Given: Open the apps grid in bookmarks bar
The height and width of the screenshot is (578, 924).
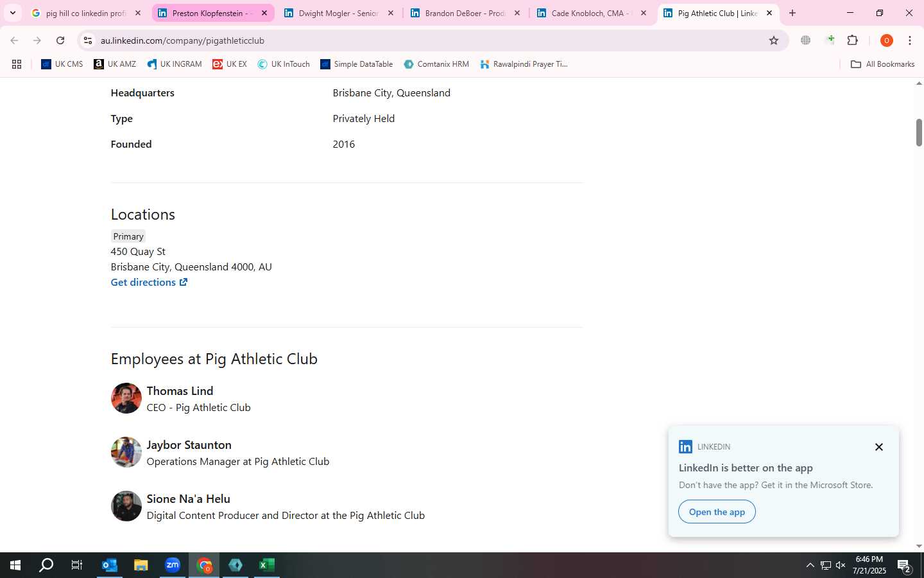Looking at the screenshot, I should coord(17,64).
